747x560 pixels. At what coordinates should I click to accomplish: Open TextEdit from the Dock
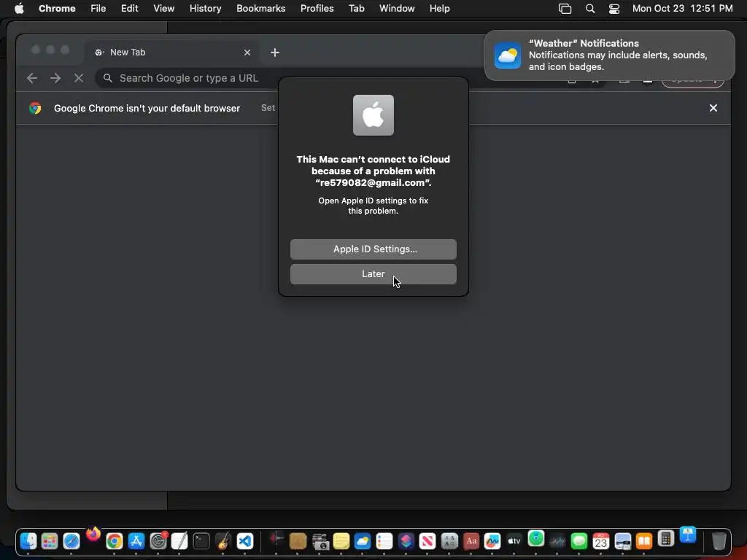(x=179, y=541)
